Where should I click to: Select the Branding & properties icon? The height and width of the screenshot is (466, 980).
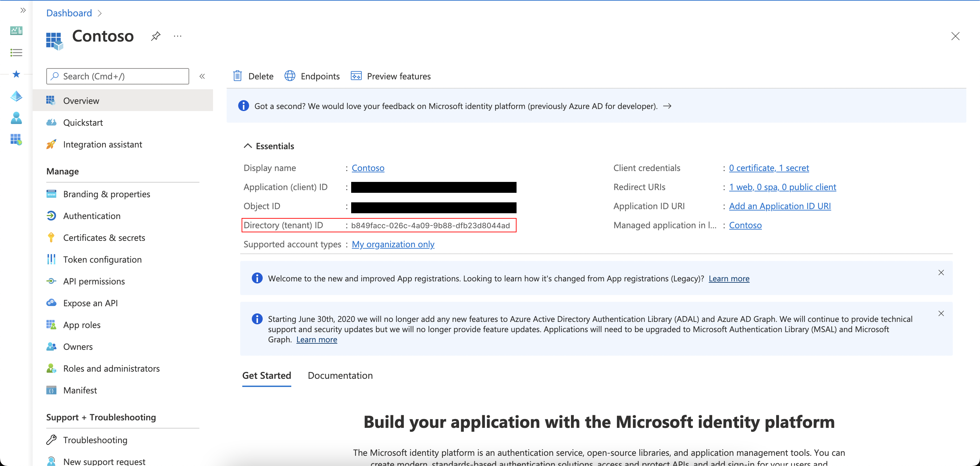(x=52, y=193)
